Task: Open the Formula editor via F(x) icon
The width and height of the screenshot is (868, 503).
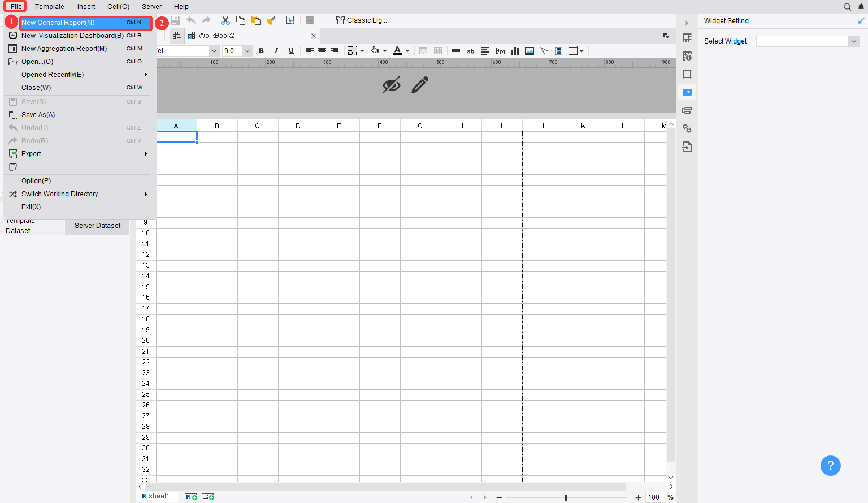Action: [x=500, y=51]
